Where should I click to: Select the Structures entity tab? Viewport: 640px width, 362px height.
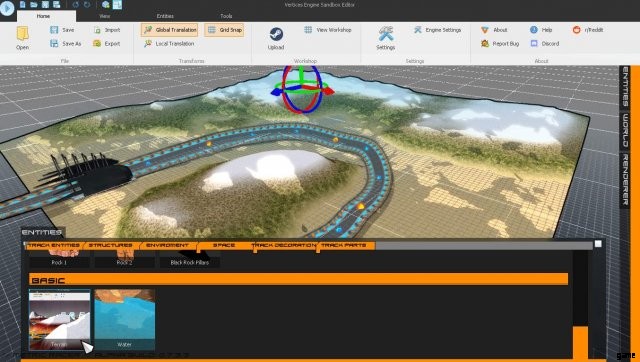pyautogui.click(x=111, y=245)
